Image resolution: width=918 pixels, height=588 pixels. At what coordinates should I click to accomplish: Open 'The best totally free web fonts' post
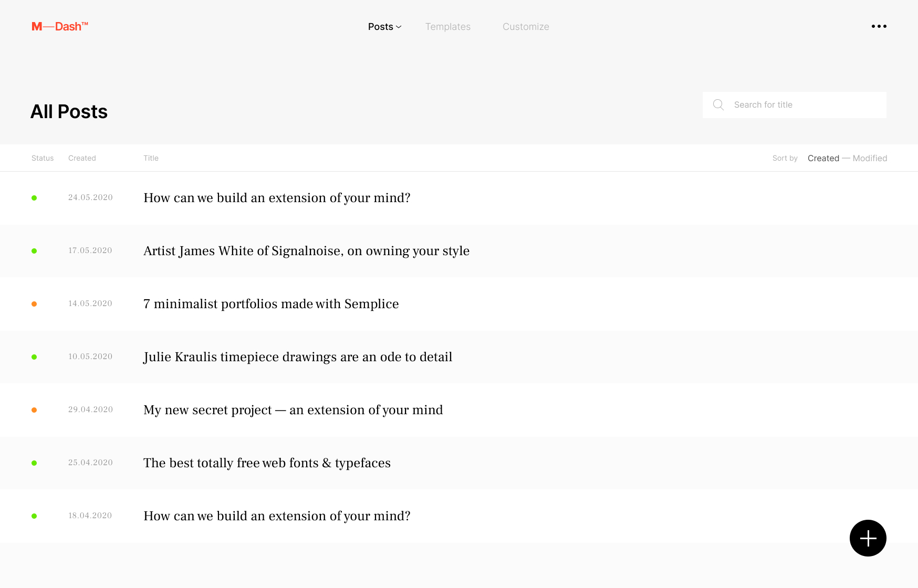267,463
